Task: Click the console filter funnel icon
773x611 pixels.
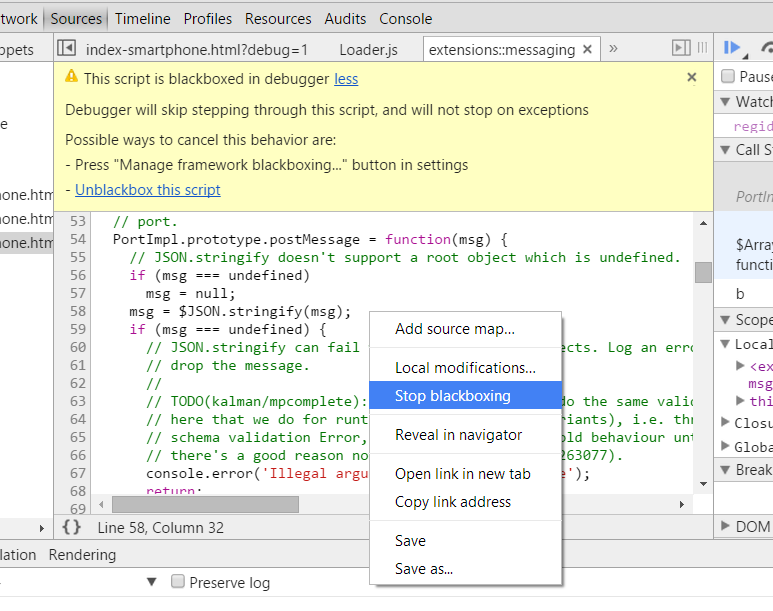Action: 152,582
